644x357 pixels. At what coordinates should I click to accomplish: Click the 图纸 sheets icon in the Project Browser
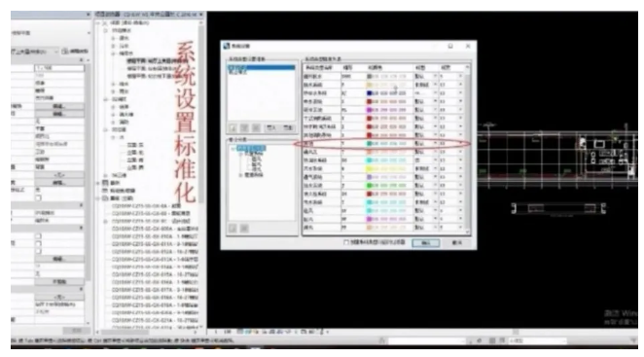[x=105, y=198]
